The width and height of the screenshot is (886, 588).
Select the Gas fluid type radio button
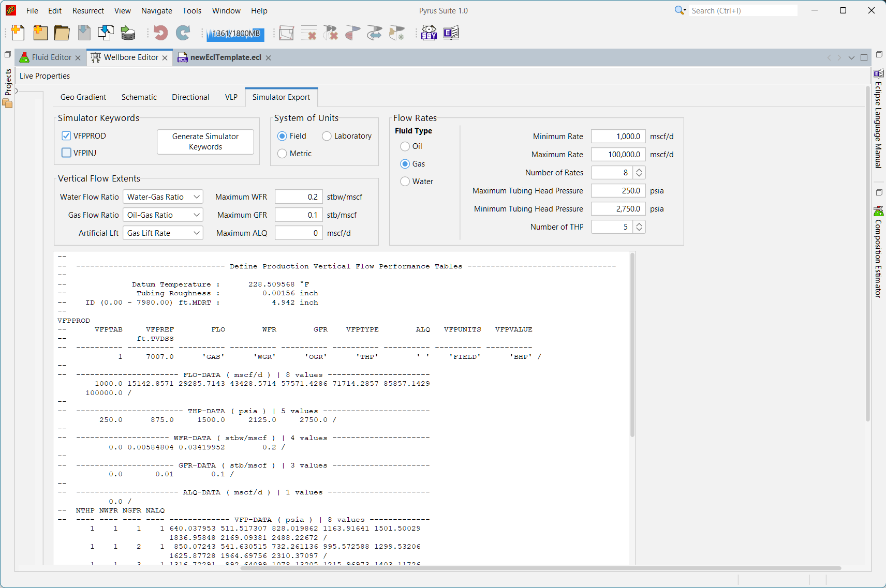405,164
